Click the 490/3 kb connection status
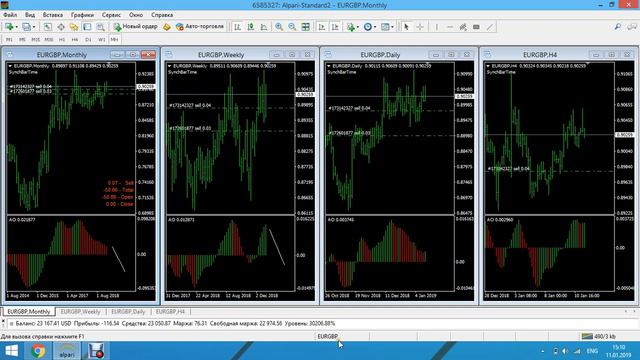 pyautogui.click(x=599, y=336)
